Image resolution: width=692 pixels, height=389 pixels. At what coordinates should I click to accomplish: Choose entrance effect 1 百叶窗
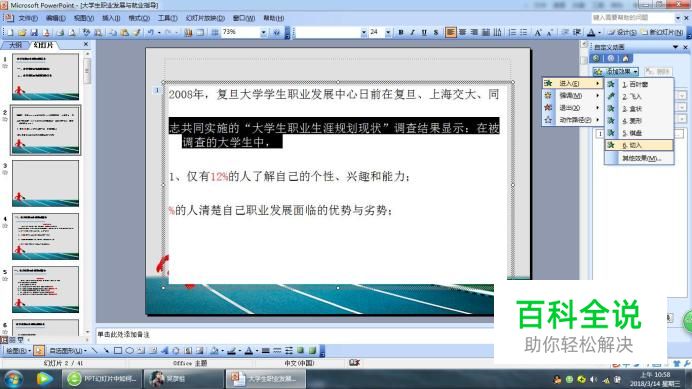[x=639, y=84]
